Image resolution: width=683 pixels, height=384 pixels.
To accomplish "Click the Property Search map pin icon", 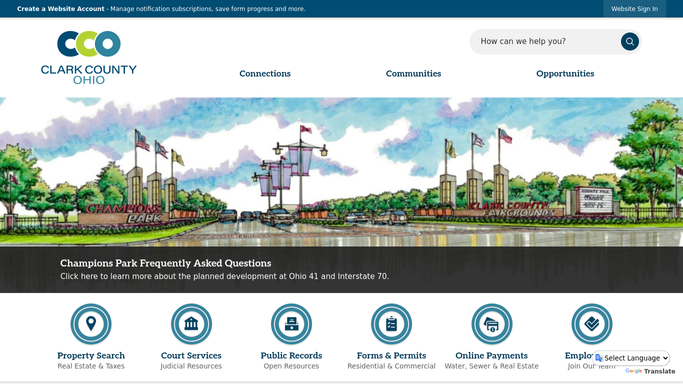I will pos(91,324).
